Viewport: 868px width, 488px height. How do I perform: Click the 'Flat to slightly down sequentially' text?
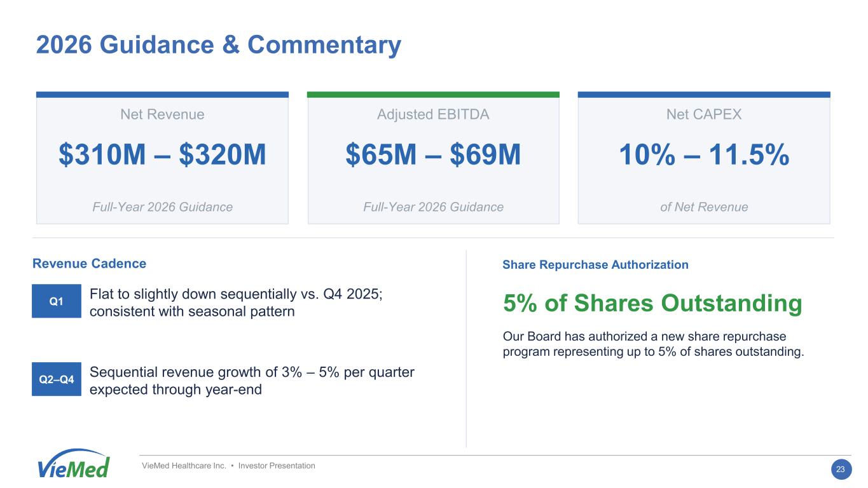tap(236, 304)
